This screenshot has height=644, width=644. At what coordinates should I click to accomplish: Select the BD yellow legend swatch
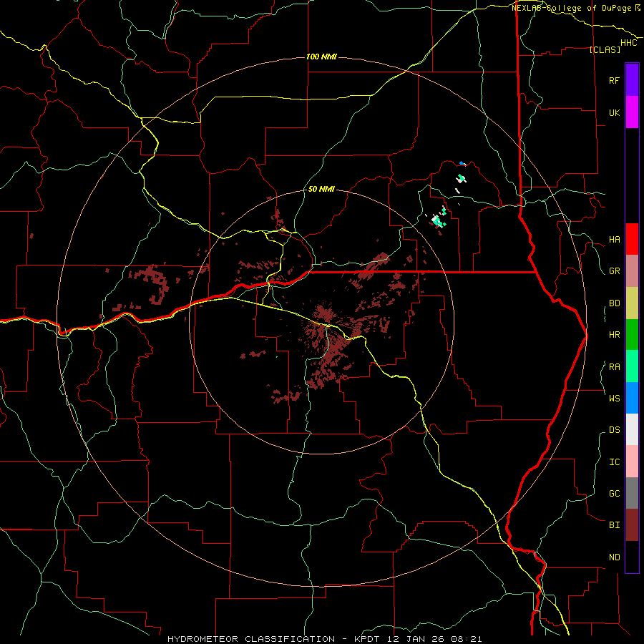(x=632, y=303)
